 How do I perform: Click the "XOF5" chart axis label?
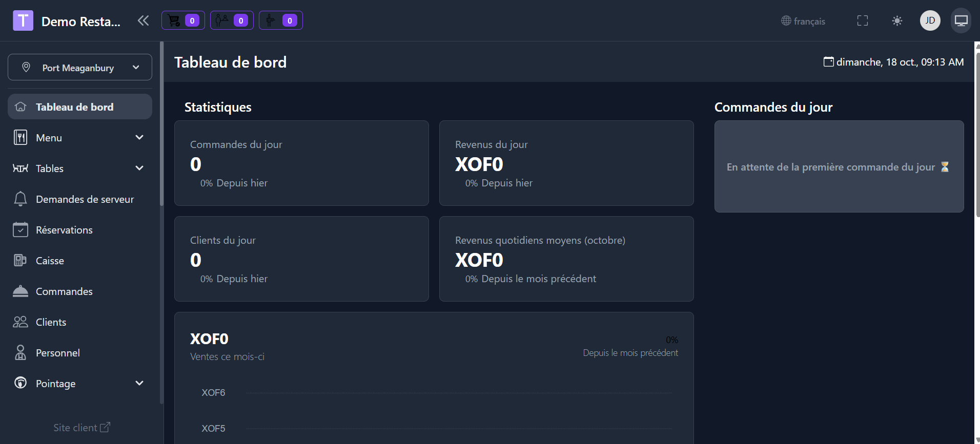[x=213, y=429]
